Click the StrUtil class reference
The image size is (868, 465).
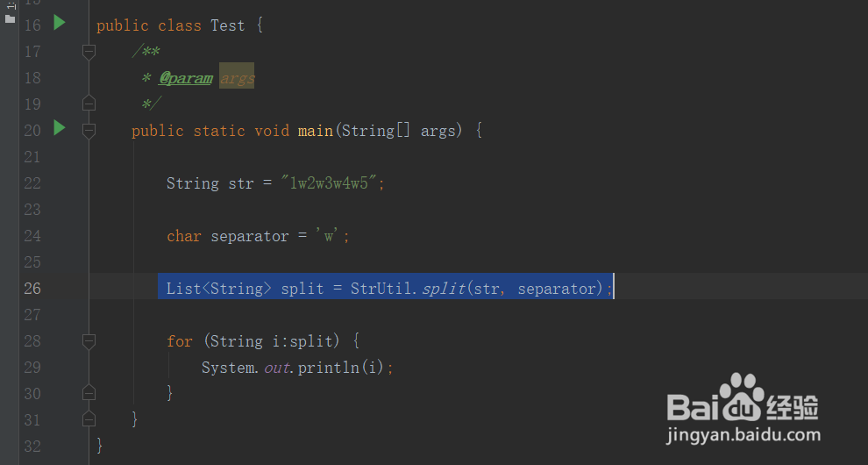tap(381, 289)
